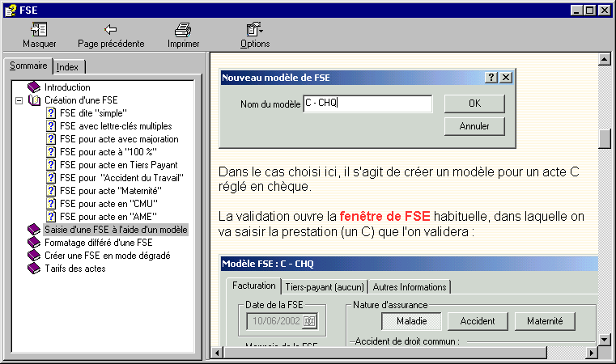The height and width of the screenshot is (364, 616).
Task: Select the Tiers-payant (aucun) tab
Action: click(x=325, y=287)
